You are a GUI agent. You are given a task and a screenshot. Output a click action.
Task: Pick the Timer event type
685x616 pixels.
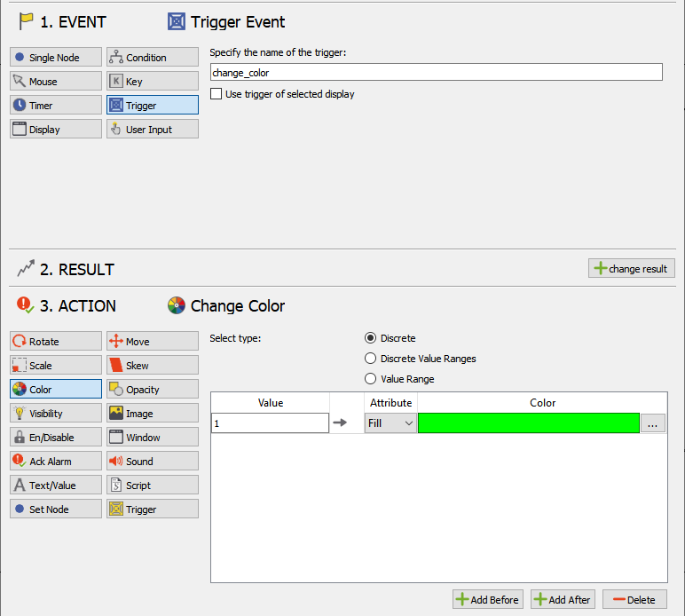[56, 106]
